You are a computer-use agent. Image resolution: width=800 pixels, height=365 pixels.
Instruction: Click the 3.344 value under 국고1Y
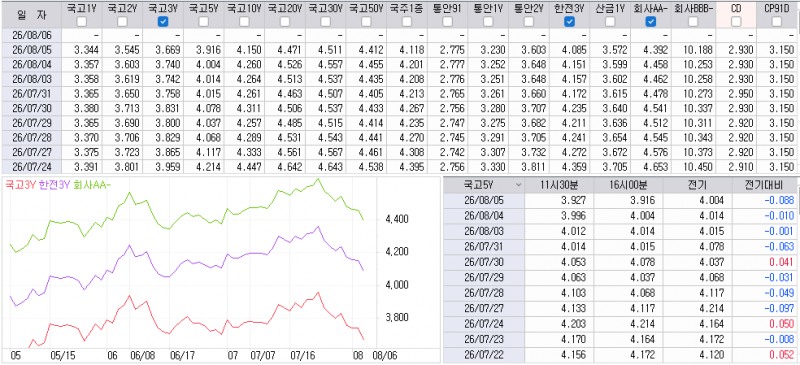tap(86, 50)
